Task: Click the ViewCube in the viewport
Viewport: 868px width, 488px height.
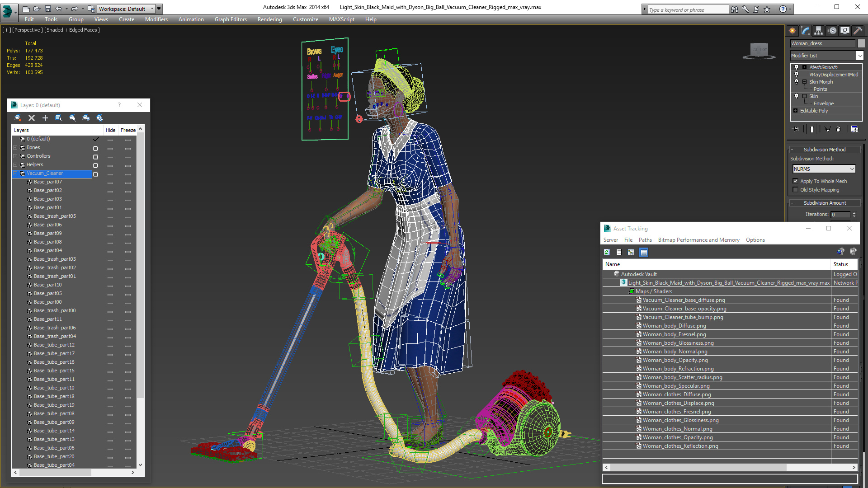Action: pos(759,50)
